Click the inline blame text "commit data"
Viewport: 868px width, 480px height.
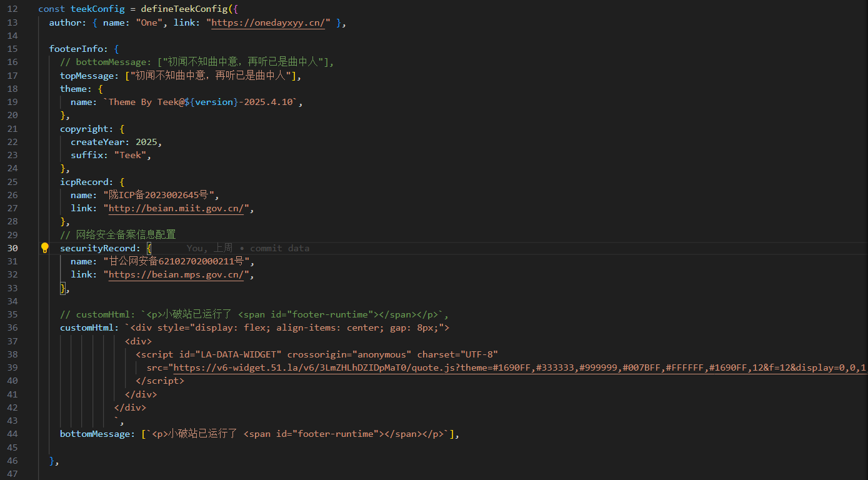pos(279,248)
